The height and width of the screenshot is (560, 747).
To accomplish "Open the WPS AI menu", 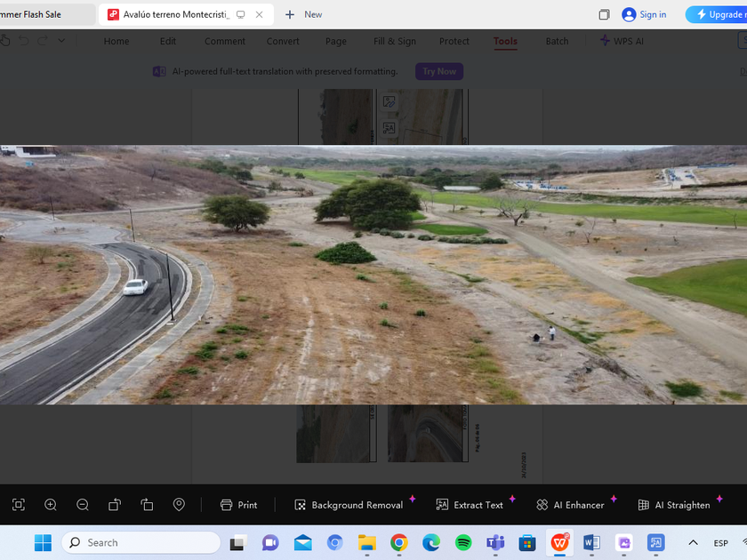I will point(622,42).
